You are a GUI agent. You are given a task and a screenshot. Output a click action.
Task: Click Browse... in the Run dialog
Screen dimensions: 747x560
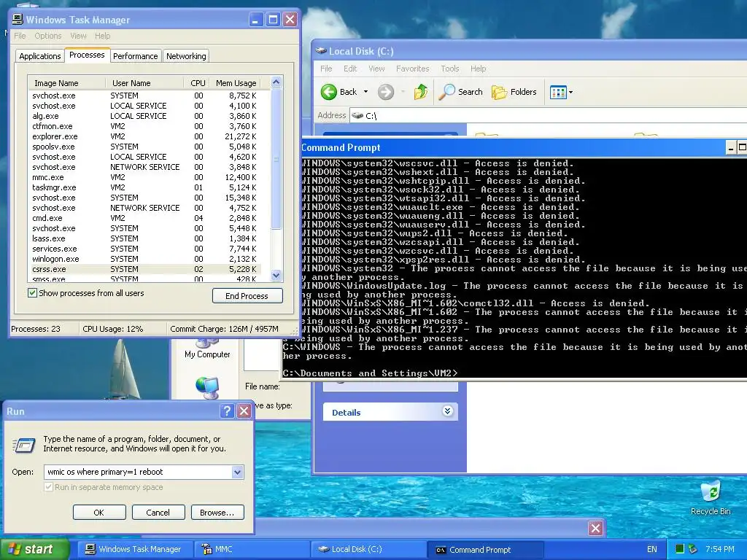point(217,513)
